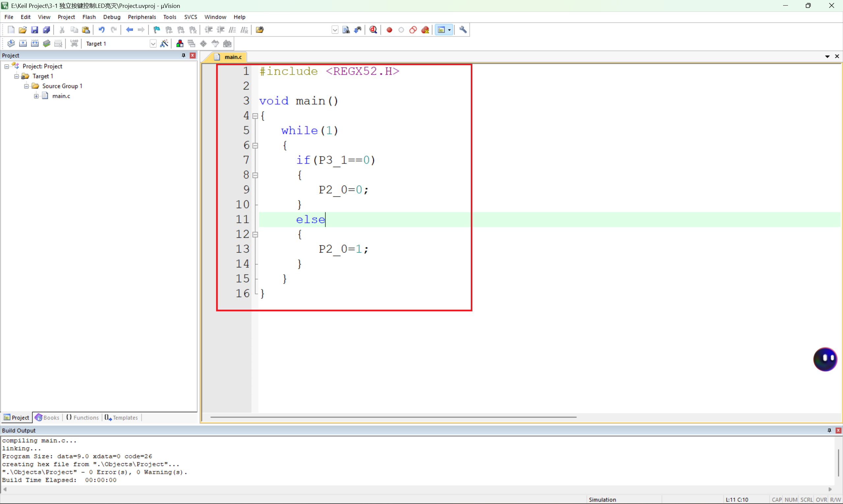Start the debug session icon
The width and height of the screenshot is (843, 504).
[x=373, y=30]
